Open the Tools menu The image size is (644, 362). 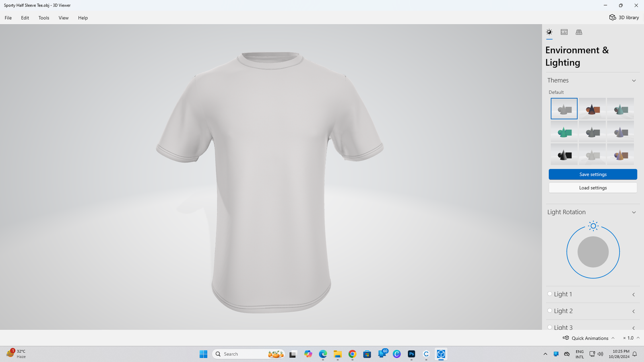[x=44, y=18]
